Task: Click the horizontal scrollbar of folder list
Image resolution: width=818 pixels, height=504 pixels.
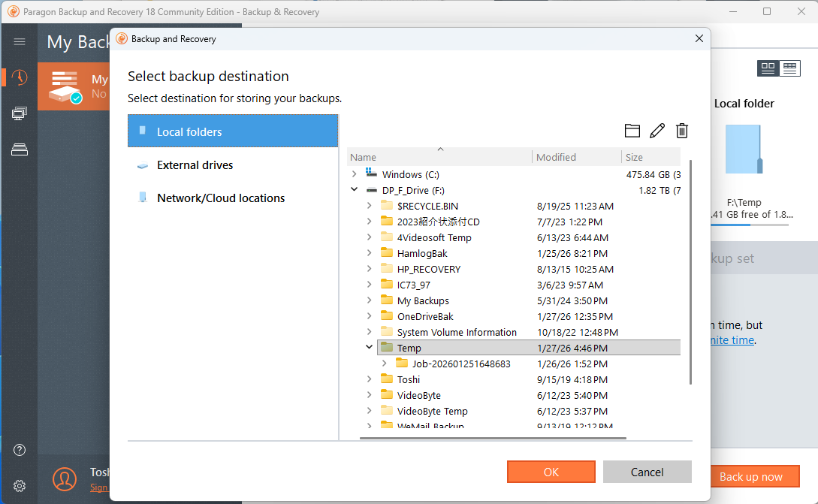Action: click(493, 438)
